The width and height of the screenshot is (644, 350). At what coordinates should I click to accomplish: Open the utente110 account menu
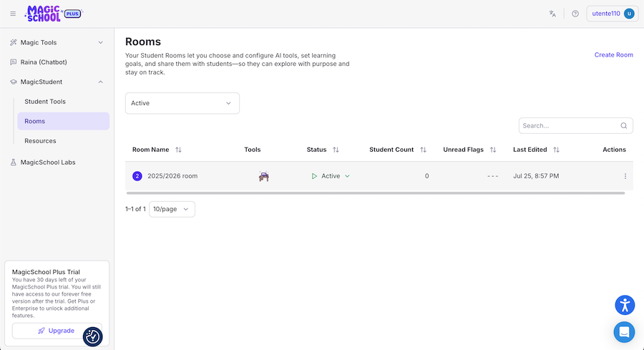point(613,14)
